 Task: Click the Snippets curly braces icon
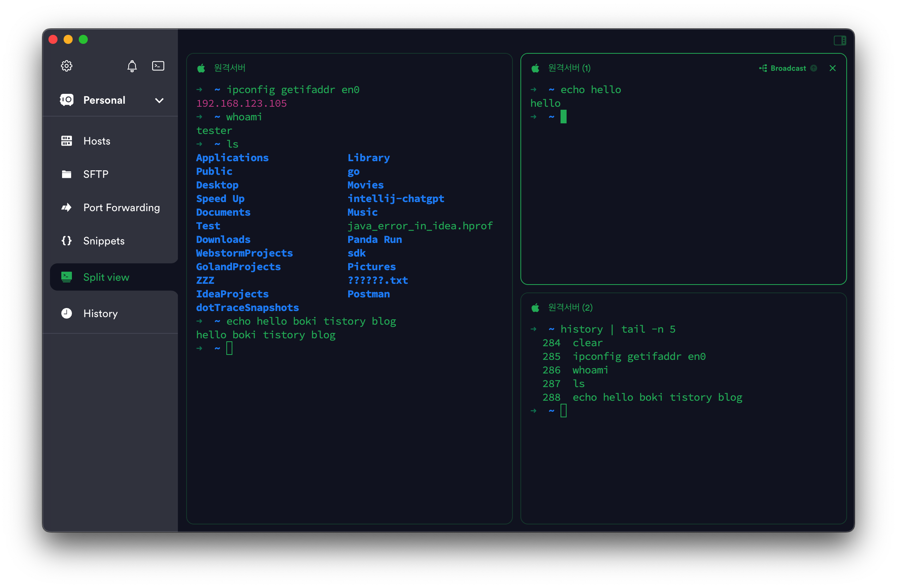(67, 241)
